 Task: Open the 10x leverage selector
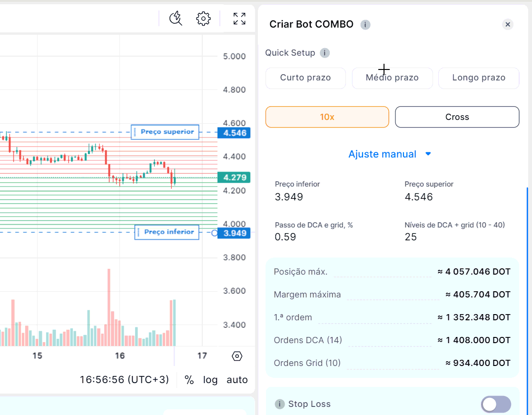[327, 117]
